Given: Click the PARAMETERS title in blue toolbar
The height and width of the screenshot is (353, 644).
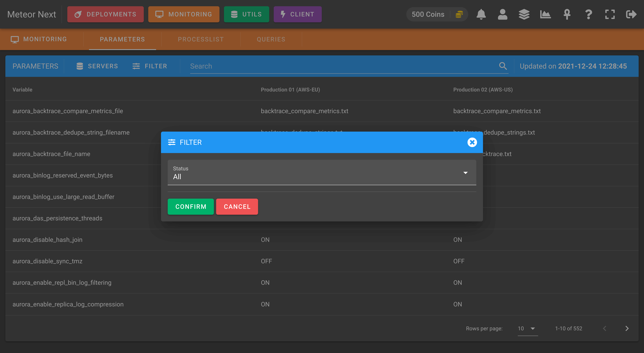Looking at the screenshot, I should coord(35,66).
